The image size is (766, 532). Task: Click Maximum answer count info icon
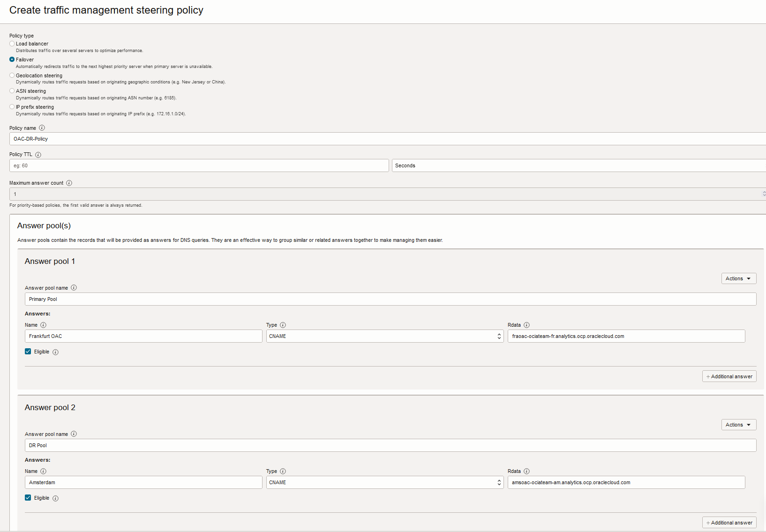69,183
